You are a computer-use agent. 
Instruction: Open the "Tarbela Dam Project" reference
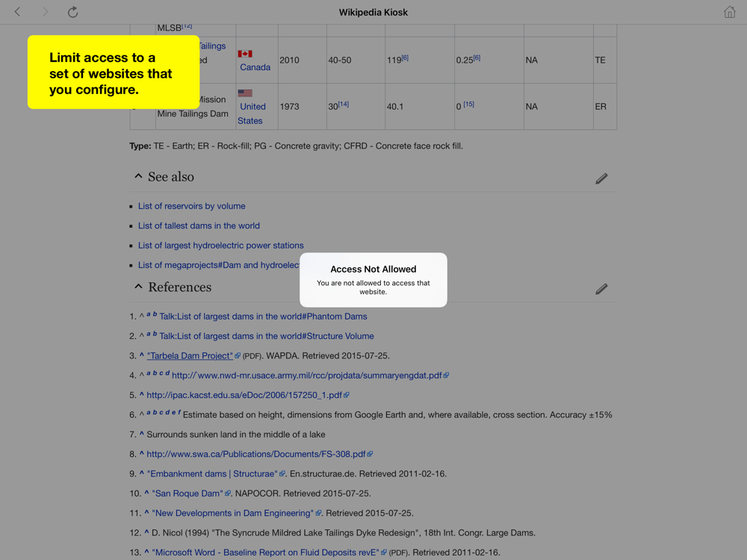click(x=190, y=355)
